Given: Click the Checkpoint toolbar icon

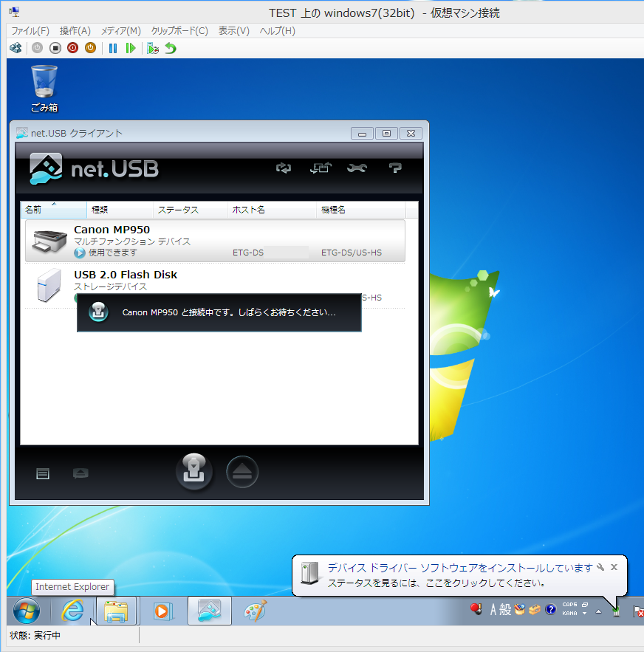Looking at the screenshot, I should 153,48.
